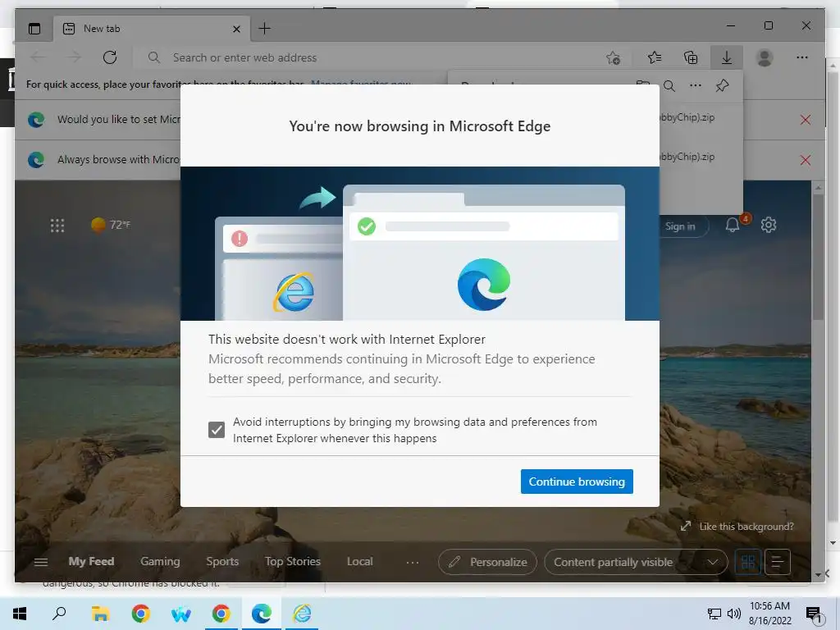The height and width of the screenshot is (630, 840).
Task: Open the Favorites list icon
Action: [x=654, y=57]
